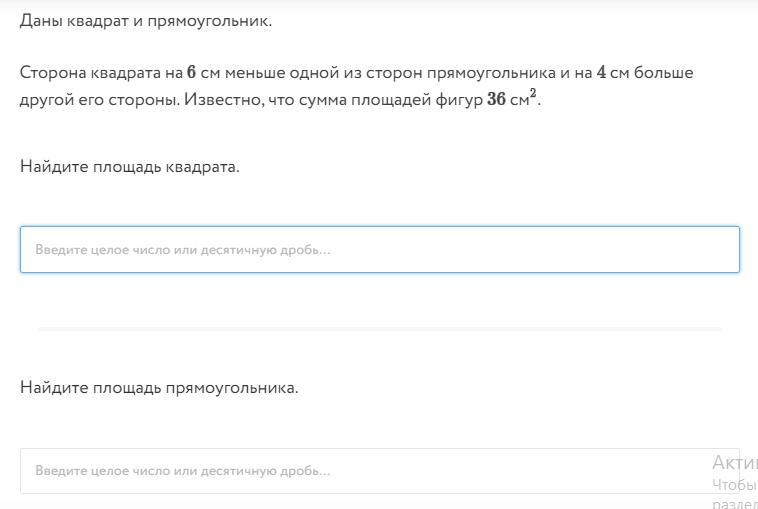The image size is (758, 509).
Task: Click the bold number 6 in the problem
Action: (x=191, y=73)
